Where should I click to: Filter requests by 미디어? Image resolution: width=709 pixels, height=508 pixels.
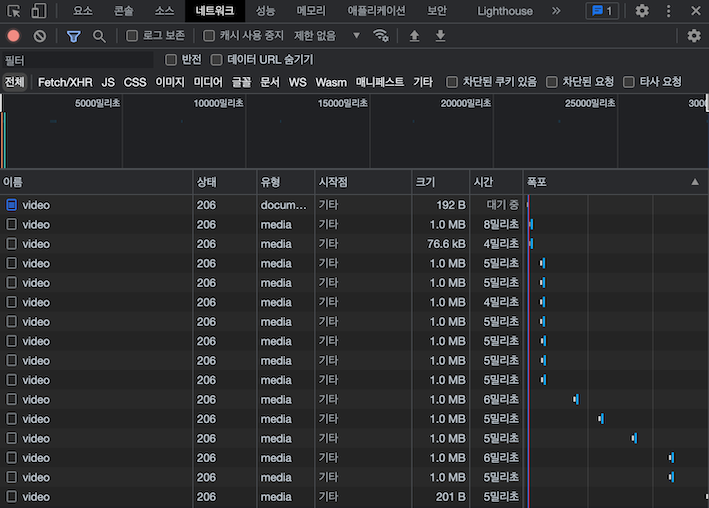pos(208,82)
